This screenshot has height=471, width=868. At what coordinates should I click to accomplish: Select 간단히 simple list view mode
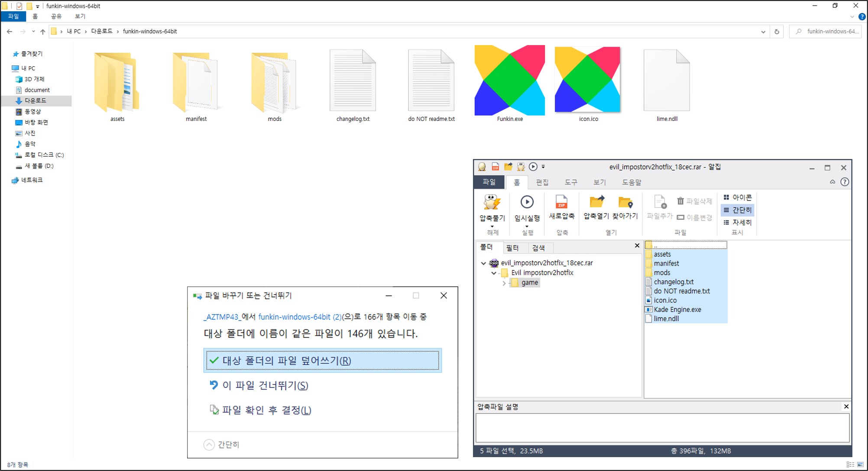(x=738, y=210)
